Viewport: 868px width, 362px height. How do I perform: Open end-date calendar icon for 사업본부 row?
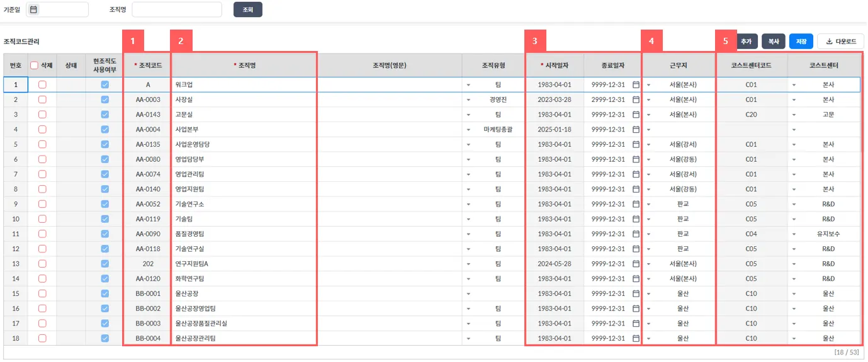636,129
